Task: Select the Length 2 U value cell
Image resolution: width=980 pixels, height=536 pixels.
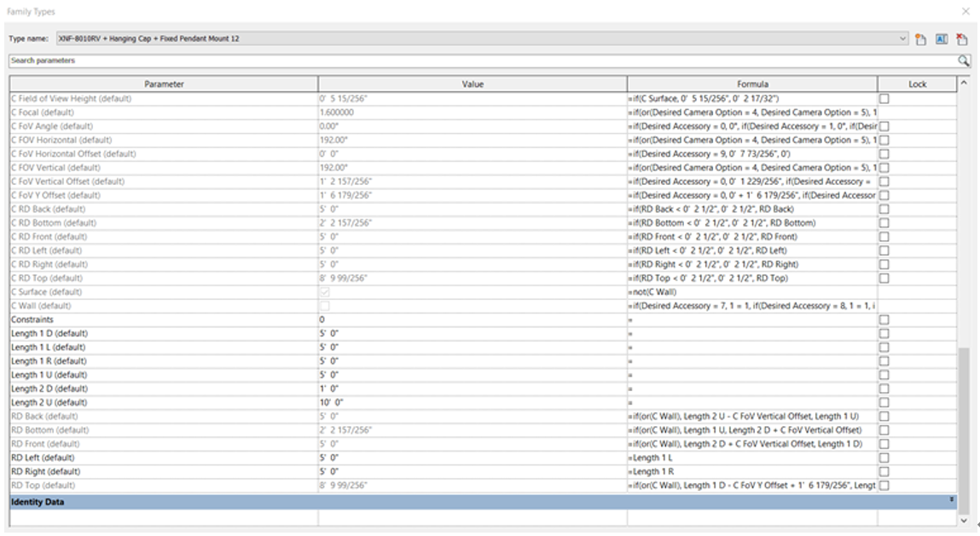Action: click(473, 402)
